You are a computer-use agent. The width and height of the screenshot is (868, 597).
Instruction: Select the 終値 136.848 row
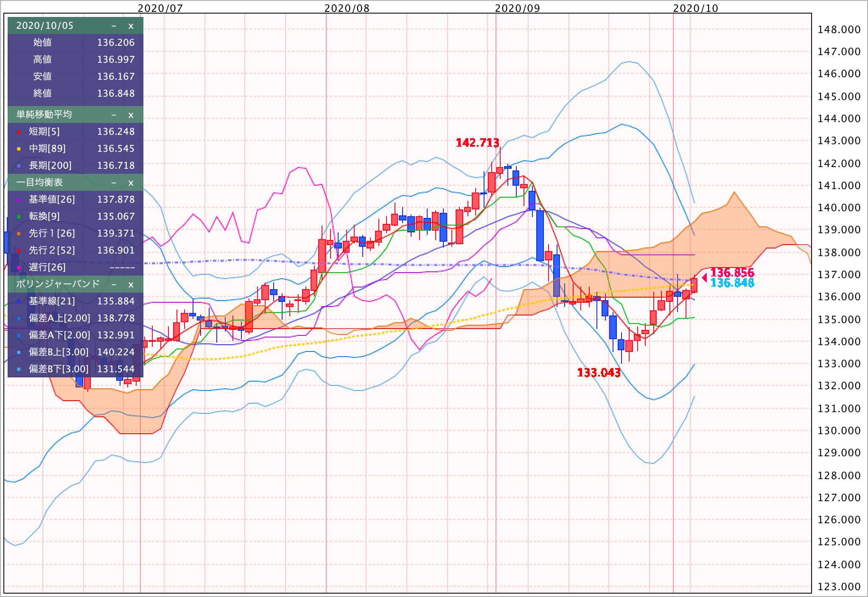76,93
